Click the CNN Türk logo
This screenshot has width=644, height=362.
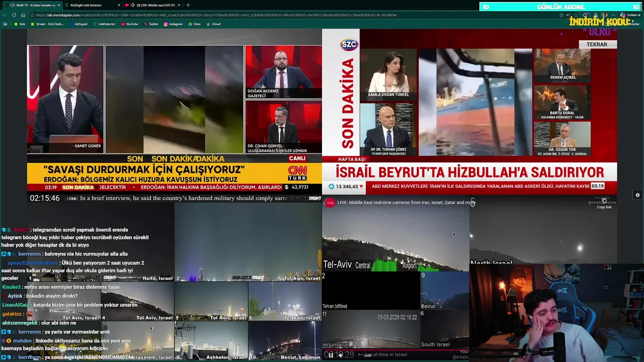[297, 173]
